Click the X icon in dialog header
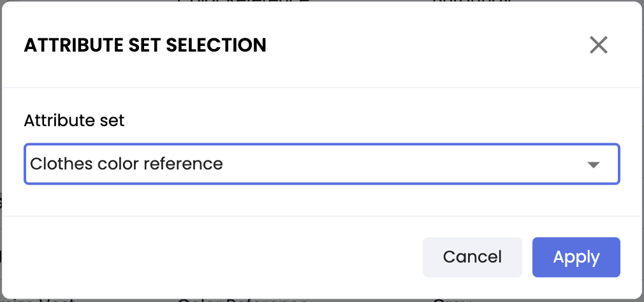The width and height of the screenshot is (644, 302). tap(598, 45)
